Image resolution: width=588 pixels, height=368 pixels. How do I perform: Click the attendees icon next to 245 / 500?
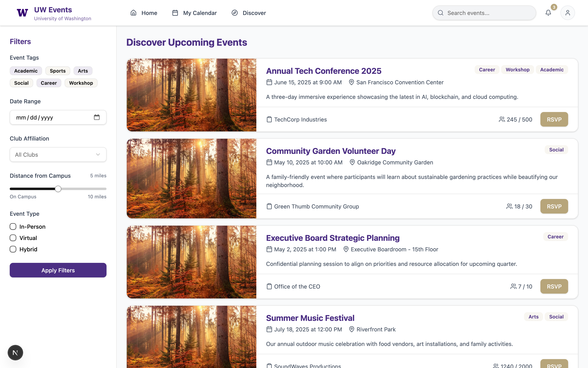pyautogui.click(x=502, y=119)
